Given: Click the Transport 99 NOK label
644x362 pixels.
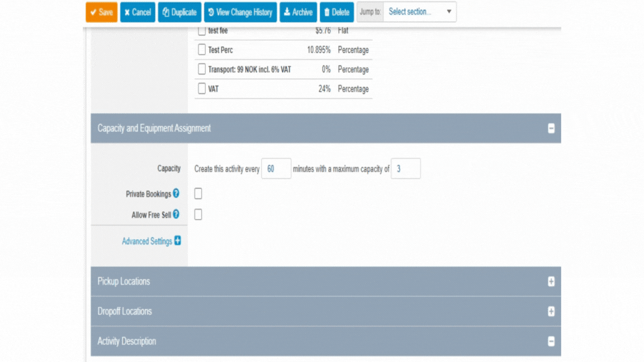Looking at the screenshot, I should point(249,69).
